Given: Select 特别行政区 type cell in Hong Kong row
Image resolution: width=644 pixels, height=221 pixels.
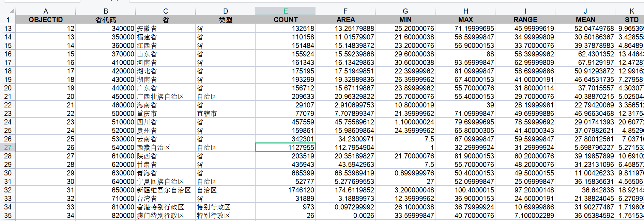Looking at the screenshot, I should coord(226,207).
